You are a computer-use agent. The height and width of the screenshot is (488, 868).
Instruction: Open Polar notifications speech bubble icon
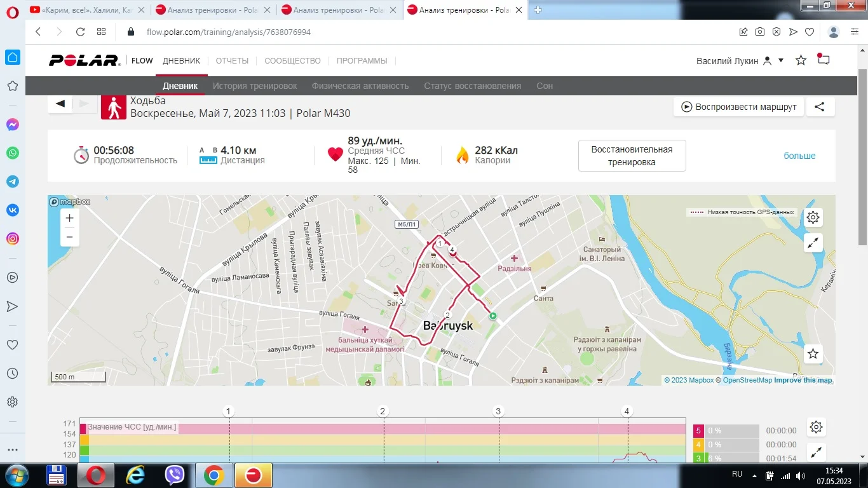(824, 60)
